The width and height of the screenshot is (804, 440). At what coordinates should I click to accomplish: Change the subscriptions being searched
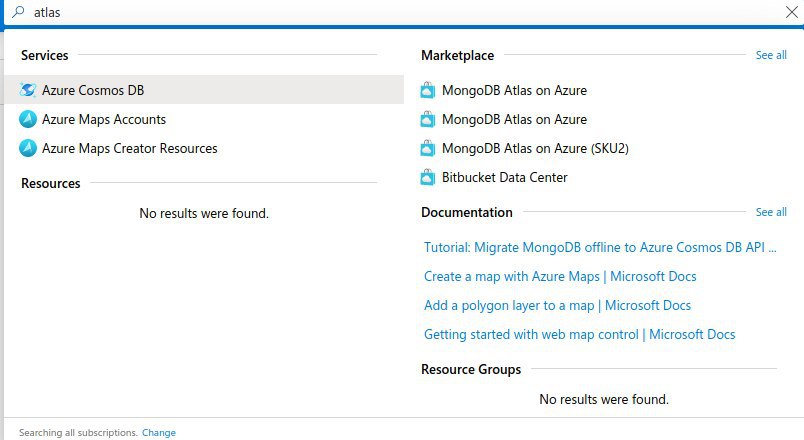(x=158, y=432)
